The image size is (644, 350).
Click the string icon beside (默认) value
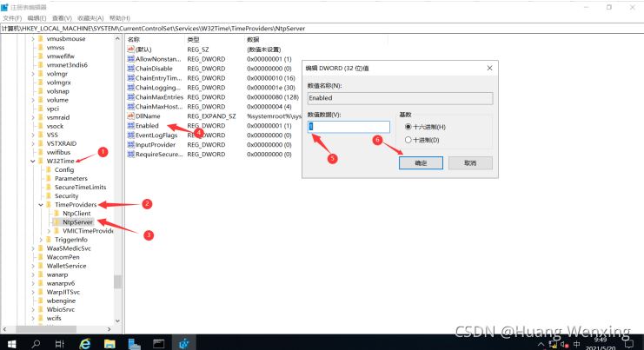tap(130, 50)
